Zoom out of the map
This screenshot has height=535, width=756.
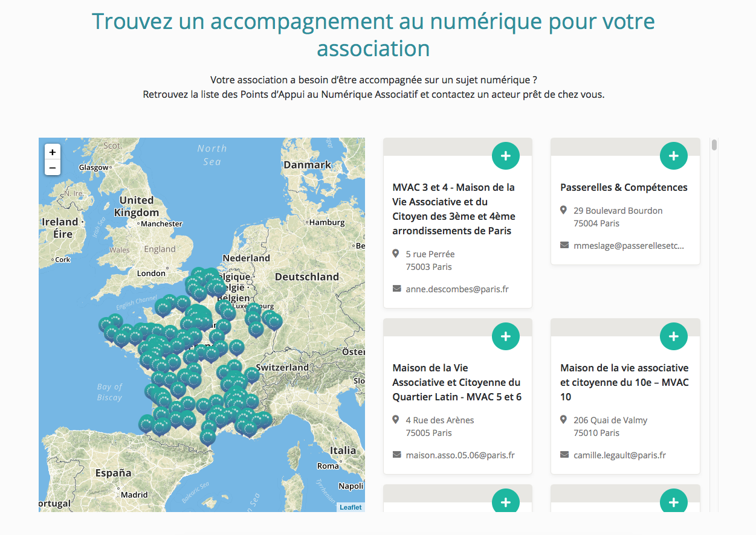click(53, 167)
